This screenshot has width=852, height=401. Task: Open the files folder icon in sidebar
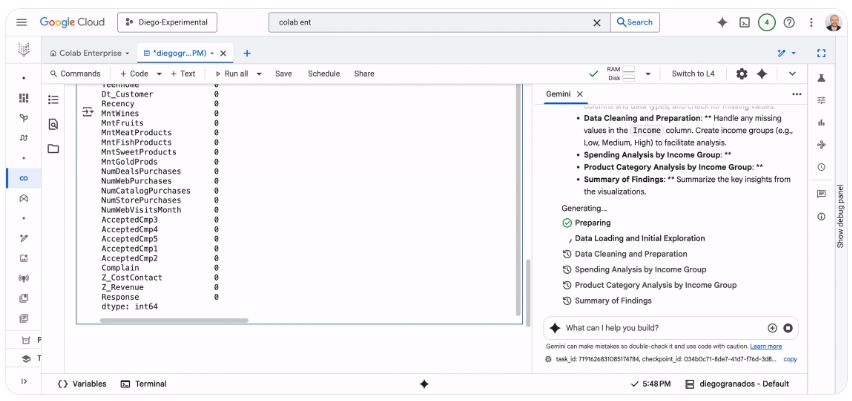click(x=54, y=149)
